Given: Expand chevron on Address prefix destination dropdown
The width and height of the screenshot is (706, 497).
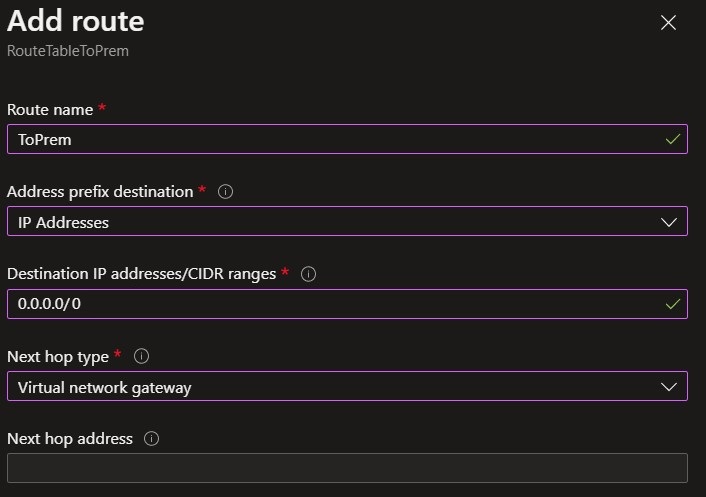Looking at the screenshot, I should pos(669,222).
